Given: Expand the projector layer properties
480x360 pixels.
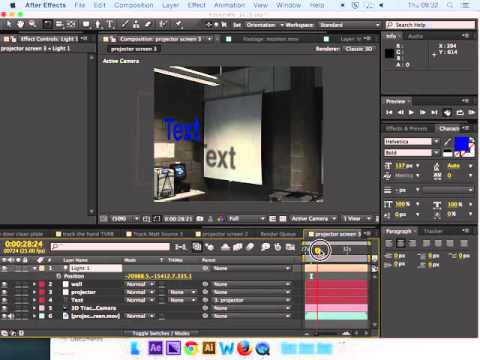Looking at the screenshot, I should 34,292.
